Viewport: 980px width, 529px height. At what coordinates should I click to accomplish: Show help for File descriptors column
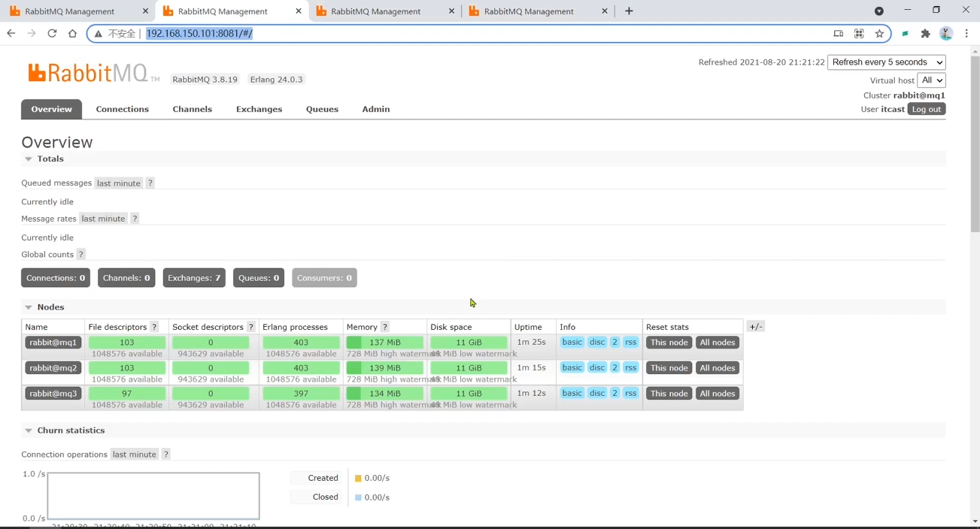(154, 327)
